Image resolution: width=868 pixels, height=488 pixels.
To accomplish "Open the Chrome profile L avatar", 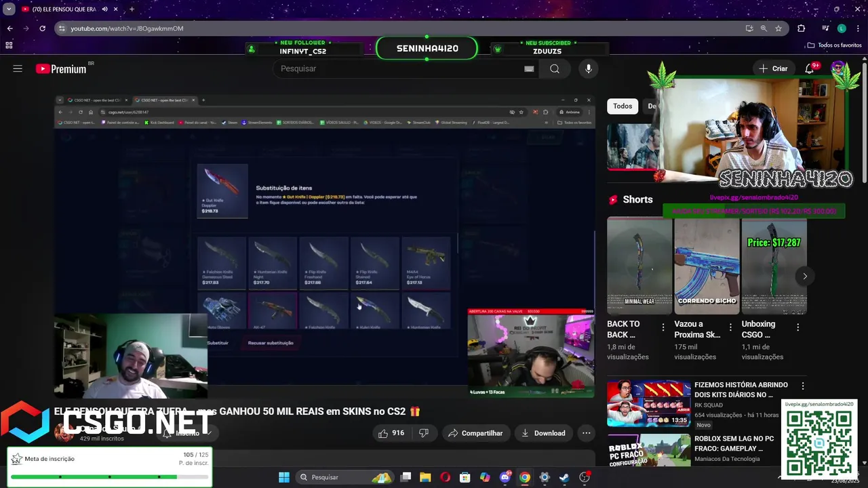I will 842,28.
